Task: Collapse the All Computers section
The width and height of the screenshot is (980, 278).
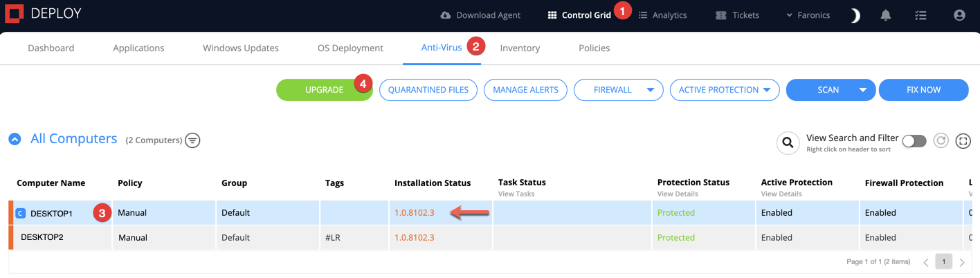Action: click(15, 140)
